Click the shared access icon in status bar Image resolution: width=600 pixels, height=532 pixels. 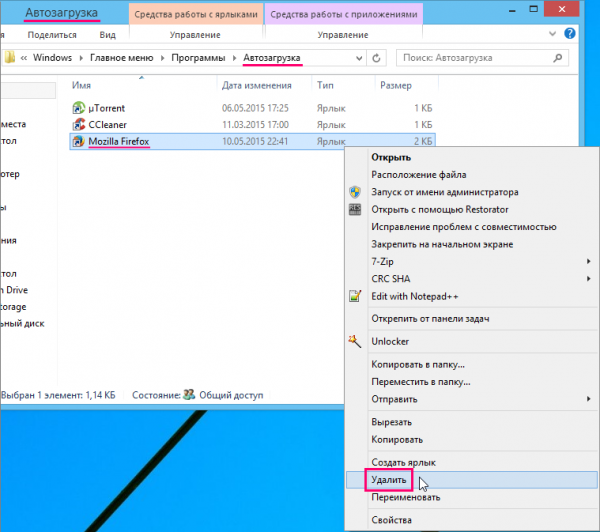click(189, 395)
